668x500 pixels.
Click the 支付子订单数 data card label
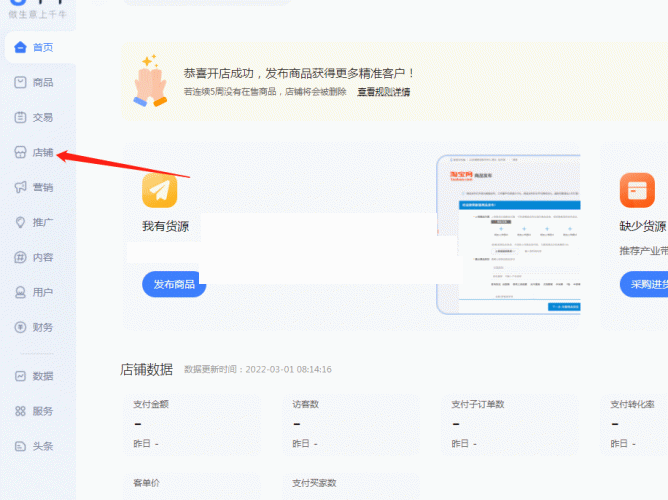point(478,404)
